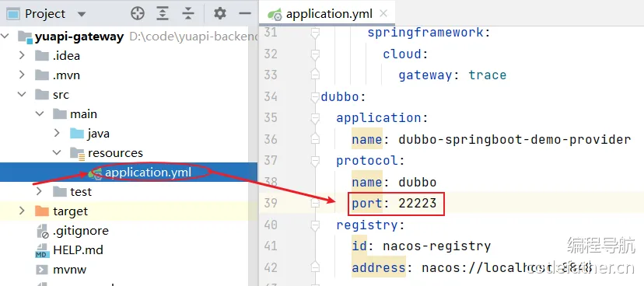Expand the test folder
Screen dimensions: 644x286
click(40, 191)
